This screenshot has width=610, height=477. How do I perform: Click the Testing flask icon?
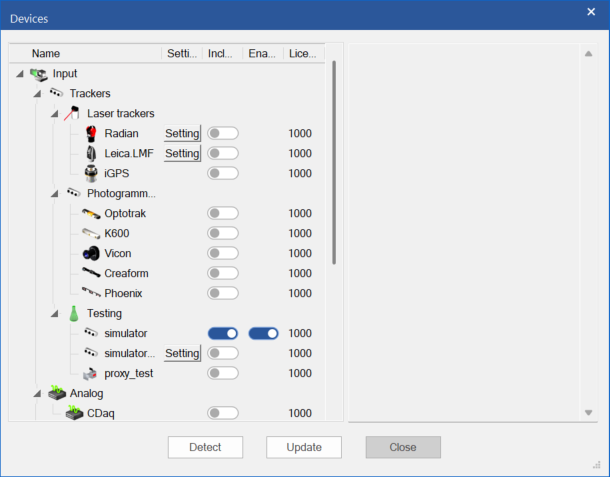pyautogui.click(x=73, y=313)
